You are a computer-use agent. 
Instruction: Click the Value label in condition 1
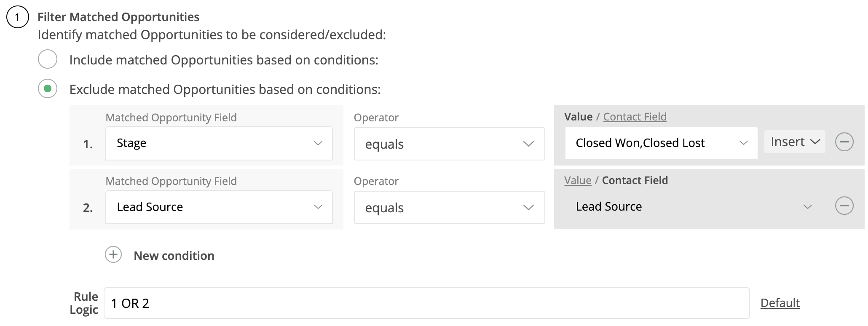pos(578,117)
